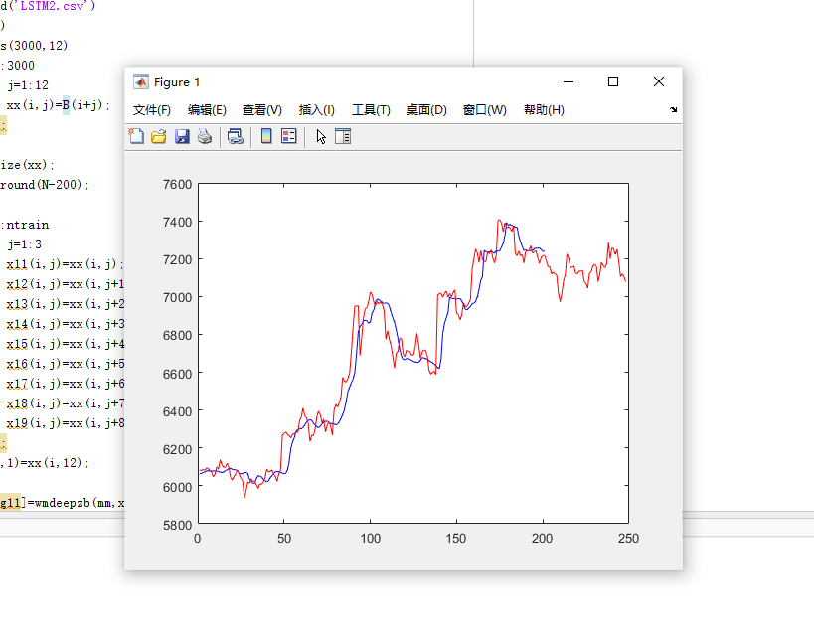Open the 工具(T) menu

[371, 110]
